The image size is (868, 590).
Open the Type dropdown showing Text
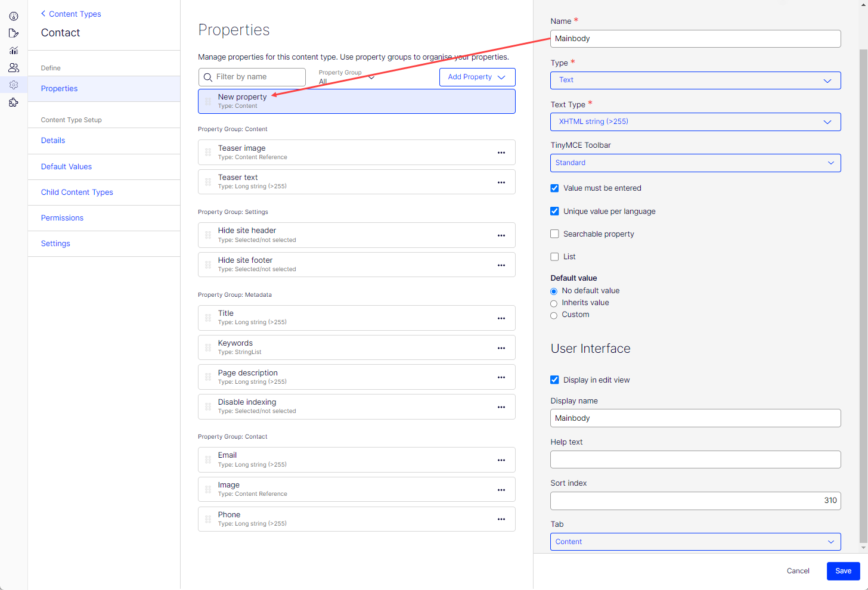(x=695, y=80)
